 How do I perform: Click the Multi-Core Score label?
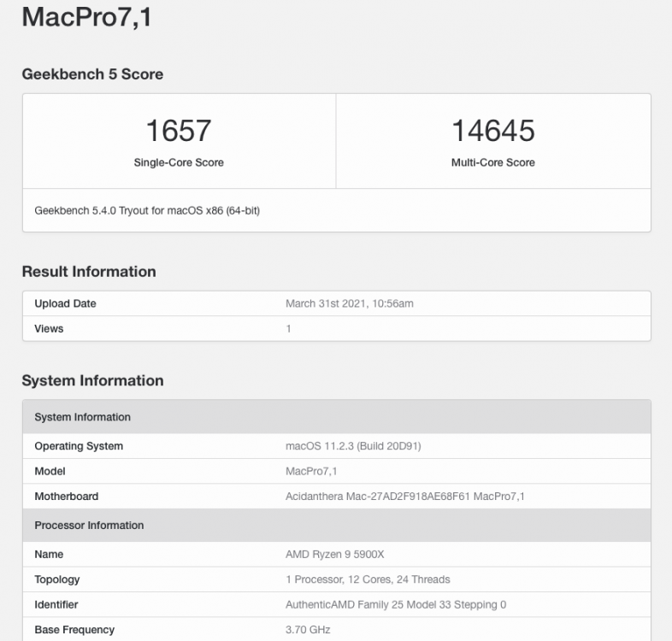[x=492, y=162]
